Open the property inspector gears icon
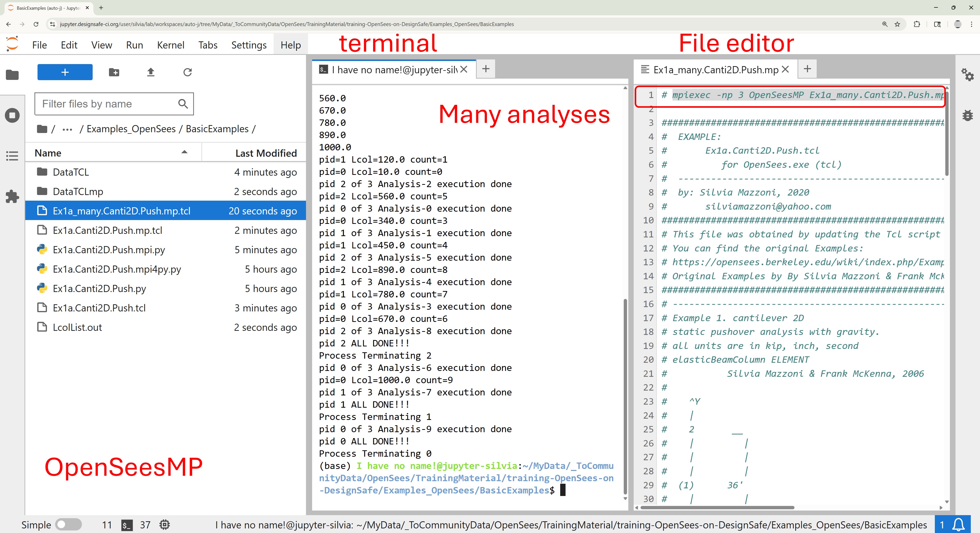 (x=967, y=75)
